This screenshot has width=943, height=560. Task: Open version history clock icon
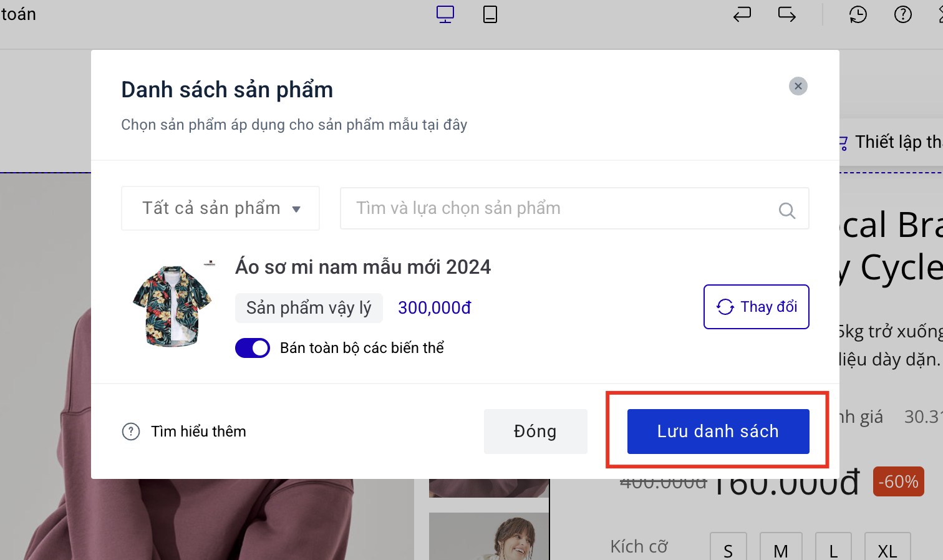coord(858,14)
